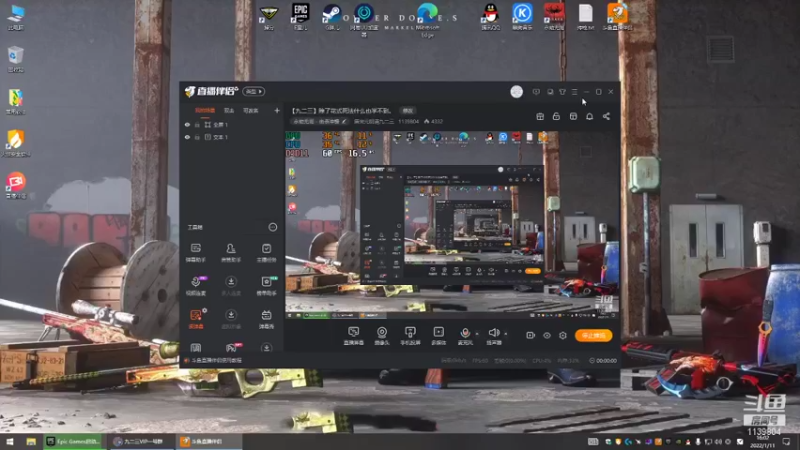
Task: Hide the 全屏 1 source with its eye icon
Action: click(187, 124)
